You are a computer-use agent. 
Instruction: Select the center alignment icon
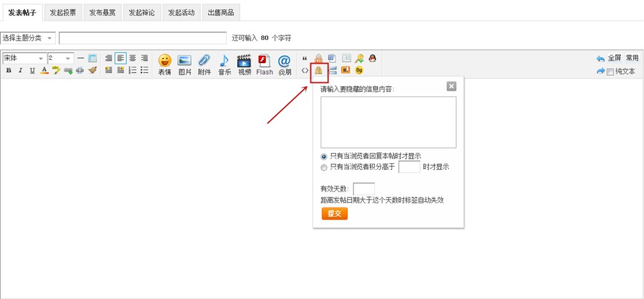[x=132, y=59]
